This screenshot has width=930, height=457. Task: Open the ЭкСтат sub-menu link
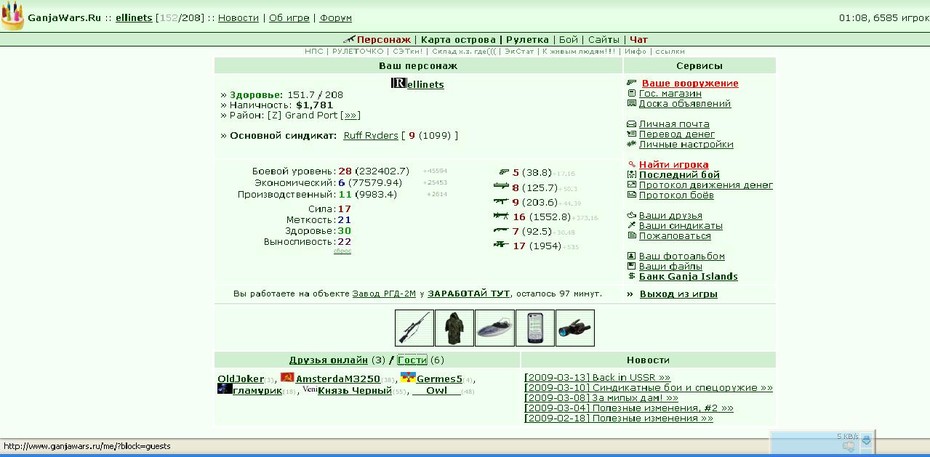pyautogui.click(x=521, y=52)
